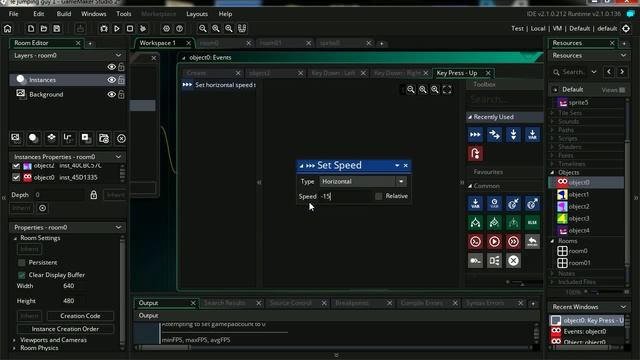Collapse the Layers - room0 panel
The width and height of the screenshot is (640, 360).
coord(118,55)
